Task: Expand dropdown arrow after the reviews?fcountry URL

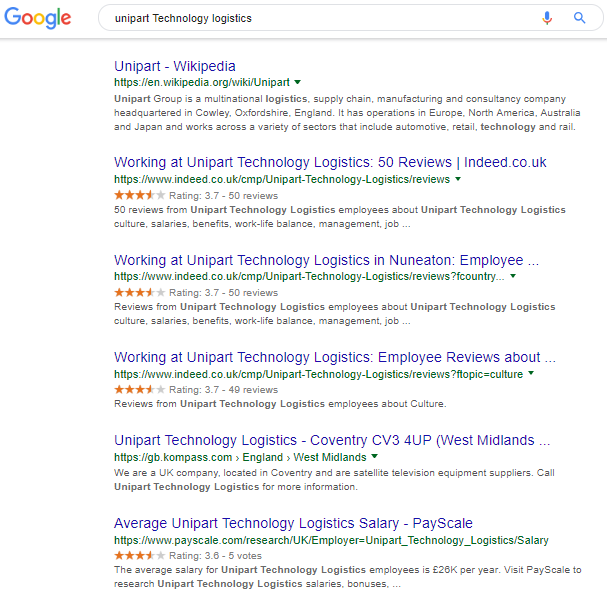Action: pyautogui.click(x=513, y=276)
